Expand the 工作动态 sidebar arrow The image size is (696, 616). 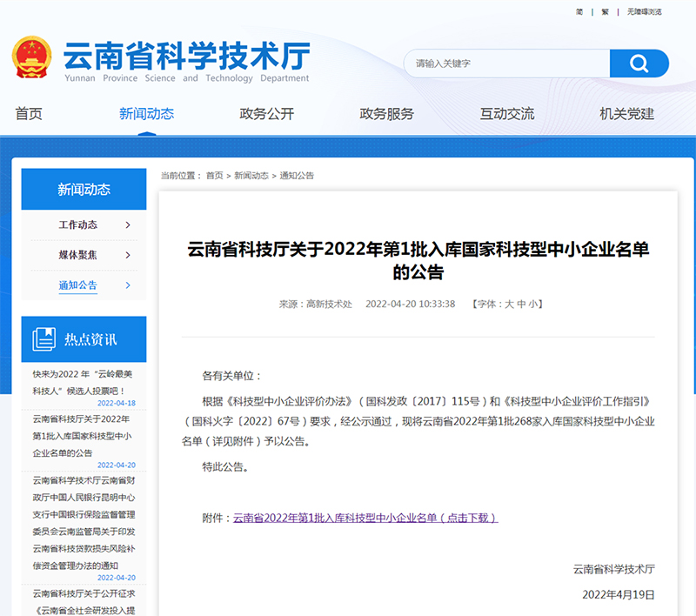pyautogui.click(x=128, y=225)
